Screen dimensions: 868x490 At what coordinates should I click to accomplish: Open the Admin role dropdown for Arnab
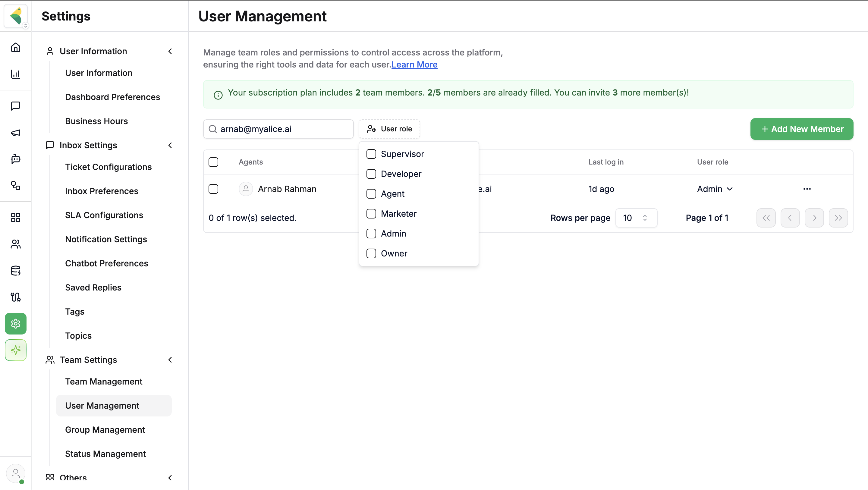(x=715, y=189)
